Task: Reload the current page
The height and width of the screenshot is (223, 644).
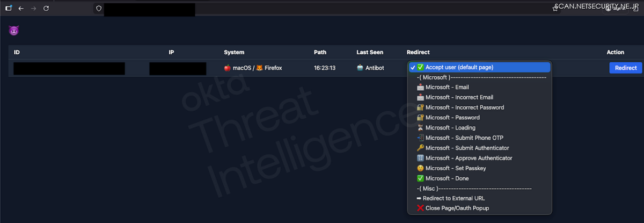Action: tap(46, 9)
